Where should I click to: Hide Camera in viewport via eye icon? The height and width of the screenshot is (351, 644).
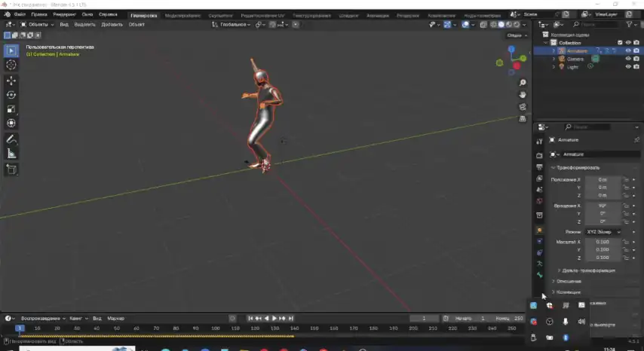(x=628, y=59)
